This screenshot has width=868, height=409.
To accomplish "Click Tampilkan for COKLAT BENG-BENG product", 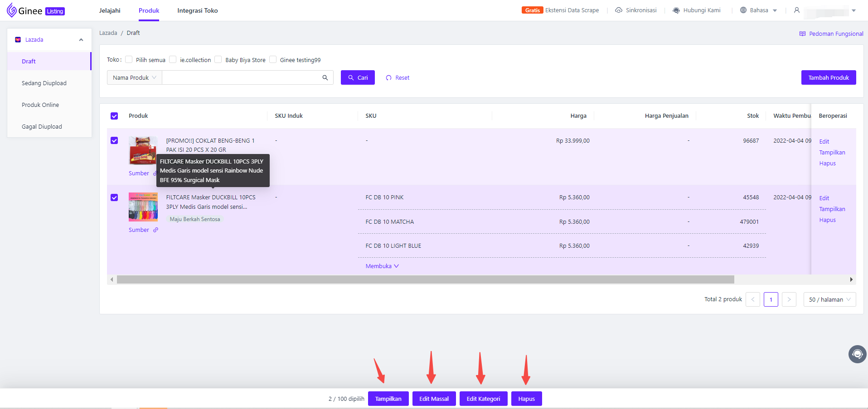I will [x=832, y=152].
